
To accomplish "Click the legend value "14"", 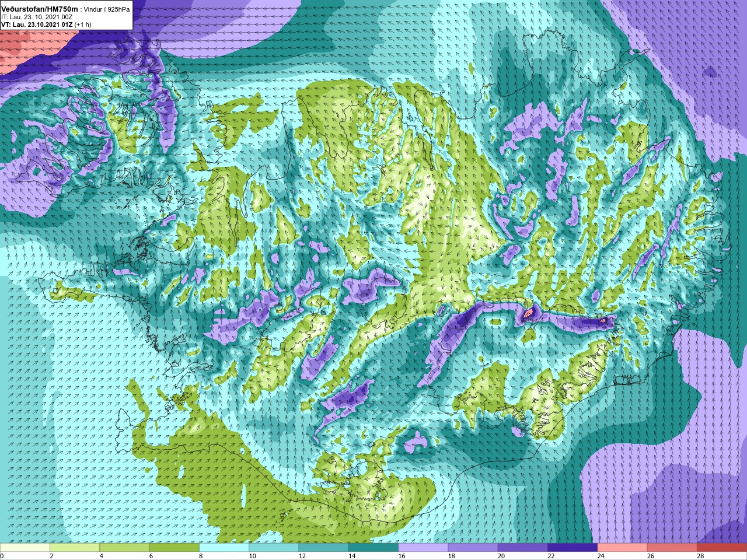I will coord(351,556).
